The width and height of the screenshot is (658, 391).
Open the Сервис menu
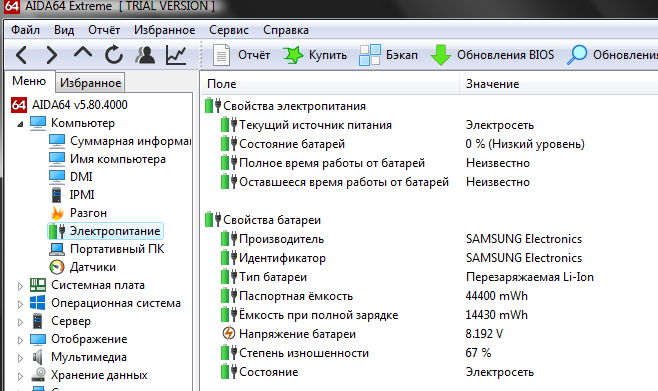[x=229, y=30]
